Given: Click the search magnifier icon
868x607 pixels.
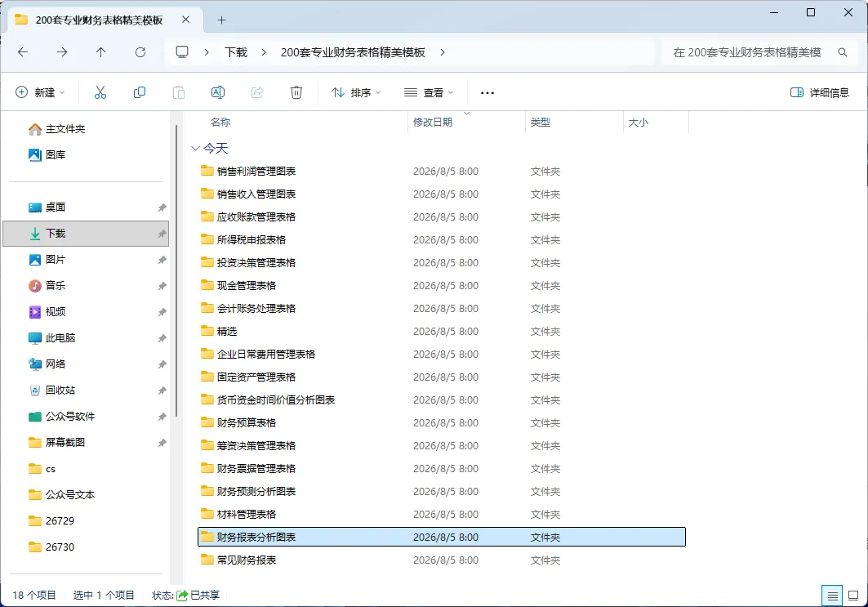Looking at the screenshot, I should tap(843, 52).
